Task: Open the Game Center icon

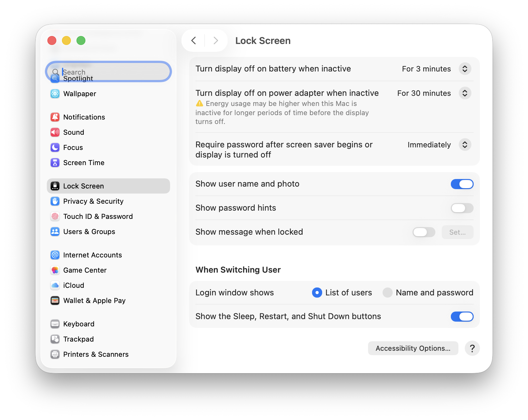Action: [x=55, y=270]
